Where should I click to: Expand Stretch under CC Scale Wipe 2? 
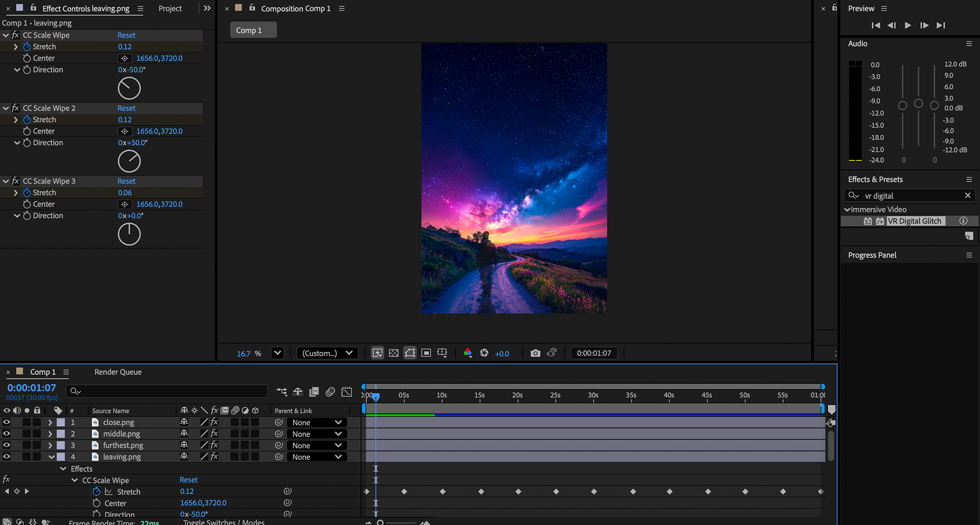[x=16, y=120]
